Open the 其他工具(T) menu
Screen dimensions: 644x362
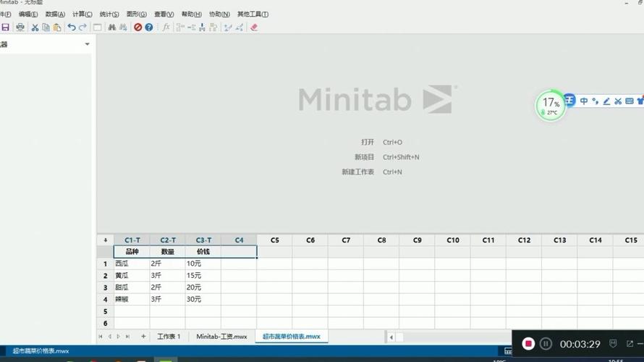[253, 14]
